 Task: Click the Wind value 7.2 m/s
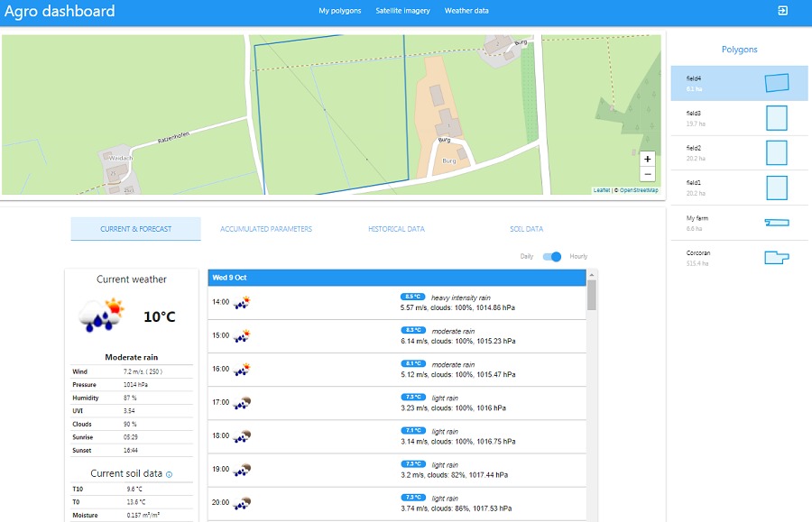pos(143,371)
